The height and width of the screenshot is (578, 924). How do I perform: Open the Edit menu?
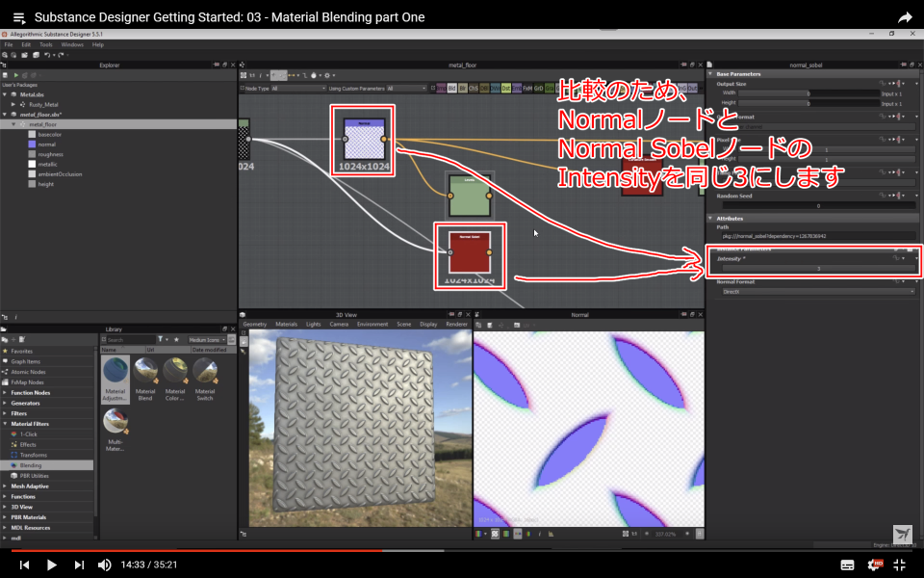click(26, 45)
